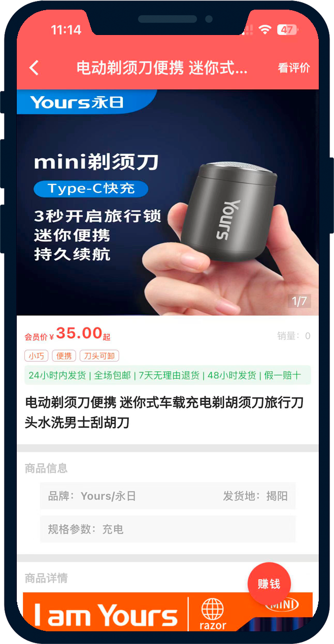Select the 便携 tag
The width and height of the screenshot is (334, 644).
[64, 356]
